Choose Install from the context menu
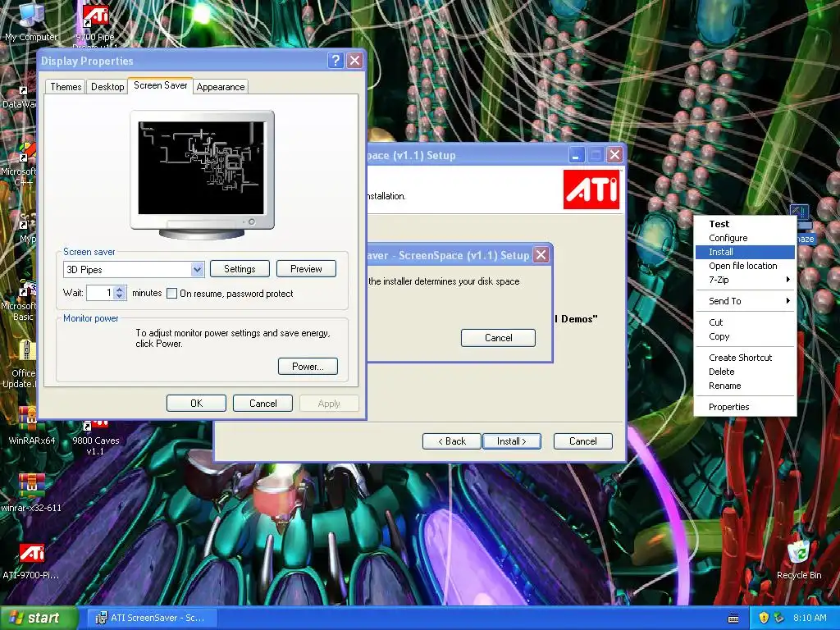 coord(745,252)
